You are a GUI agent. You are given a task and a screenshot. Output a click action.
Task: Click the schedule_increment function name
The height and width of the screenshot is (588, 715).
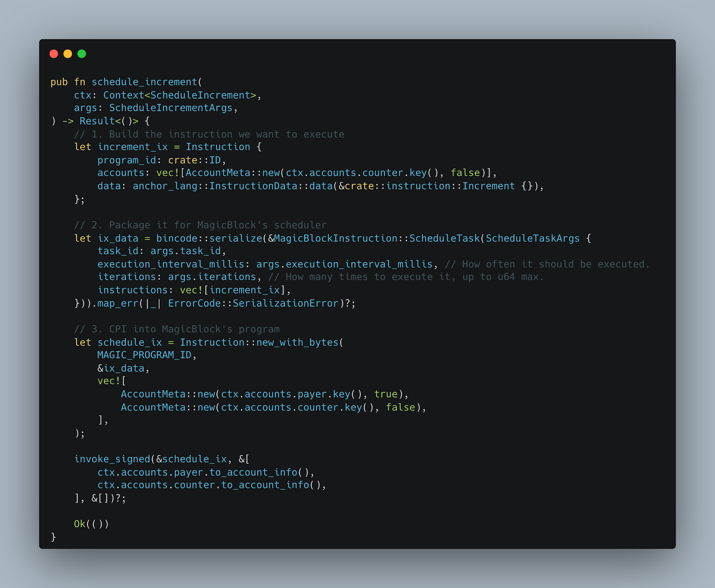pyautogui.click(x=144, y=82)
